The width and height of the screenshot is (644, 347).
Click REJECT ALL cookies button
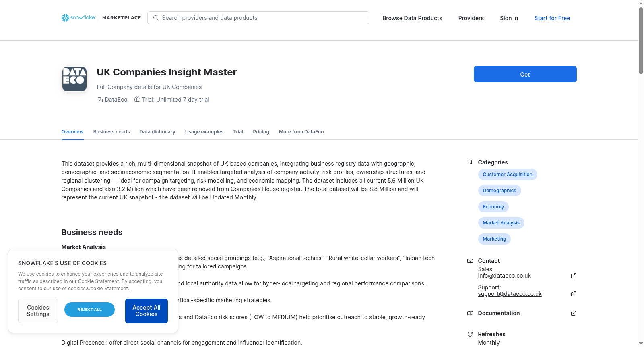pos(89,310)
